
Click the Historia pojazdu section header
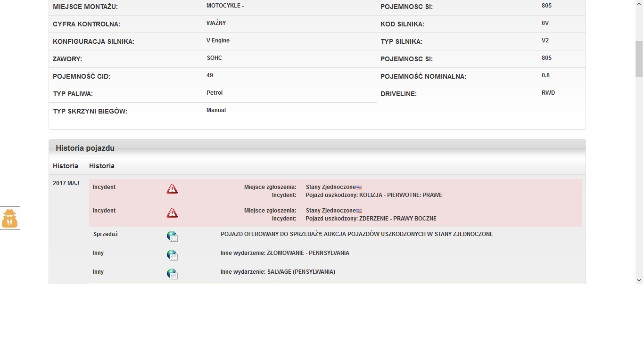pyautogui.click(x=85, y=148)
